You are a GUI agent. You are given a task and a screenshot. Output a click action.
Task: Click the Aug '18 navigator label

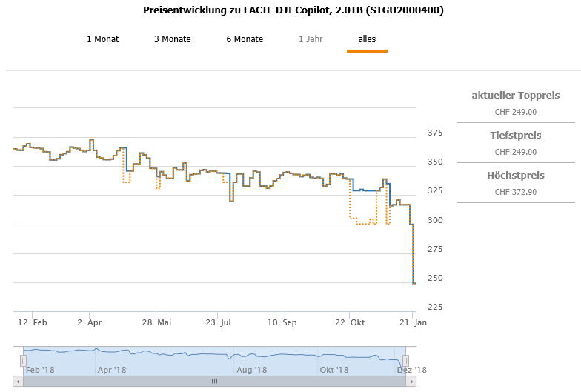(252, 370)
